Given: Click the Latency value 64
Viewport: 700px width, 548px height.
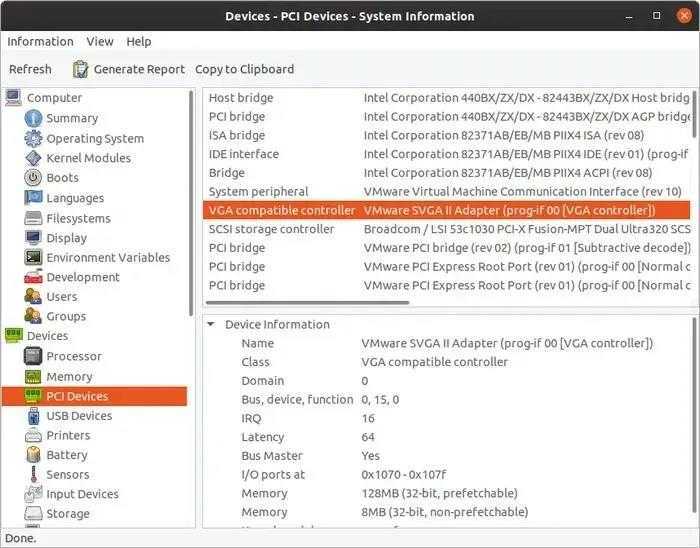Looking at the screenshot, I should [x=368, y=437].
